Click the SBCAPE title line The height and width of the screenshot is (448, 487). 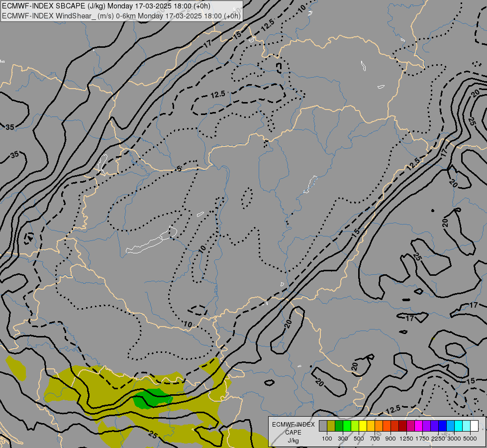coord(106,6)
